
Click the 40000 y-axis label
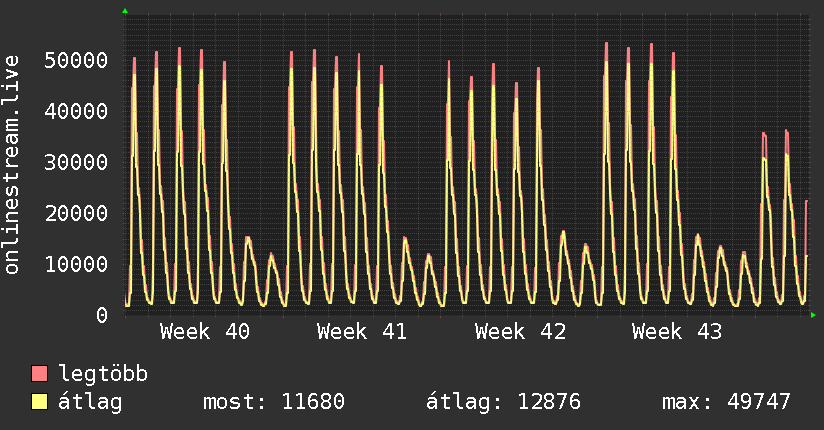coord(76,111)
